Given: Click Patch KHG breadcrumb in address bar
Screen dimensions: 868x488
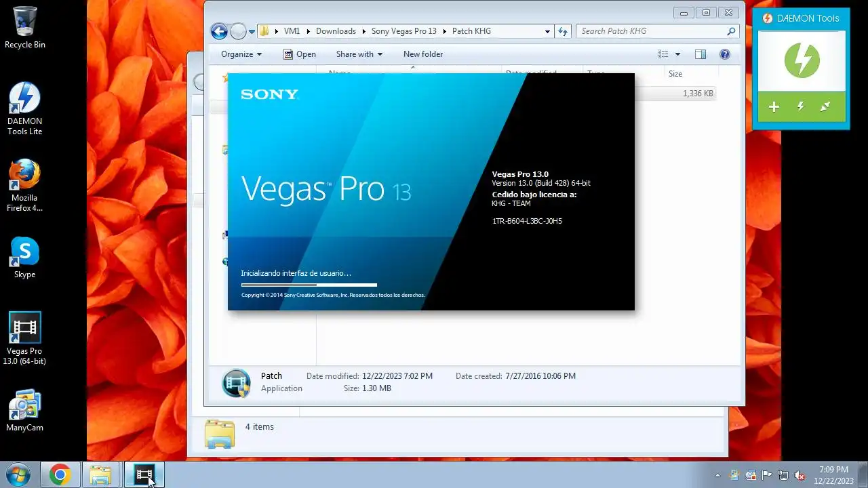Looking at the screenshot, I should click(471, 31).
